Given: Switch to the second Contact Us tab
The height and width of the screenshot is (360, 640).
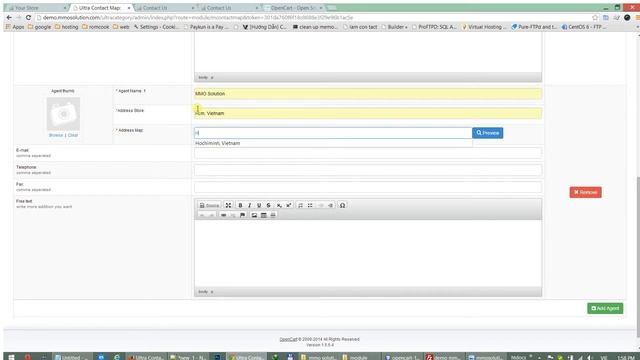Looking at the screenshot, I should coord(229,8).
